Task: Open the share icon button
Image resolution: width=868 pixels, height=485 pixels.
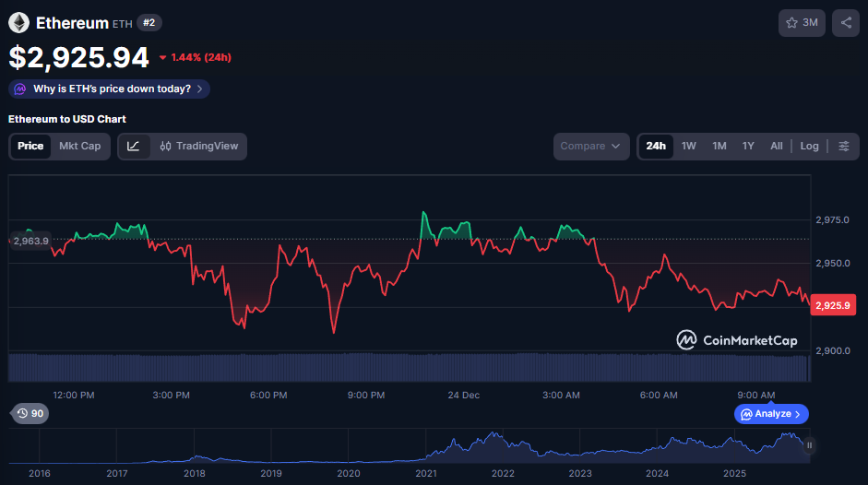Action: coord(846,23)
